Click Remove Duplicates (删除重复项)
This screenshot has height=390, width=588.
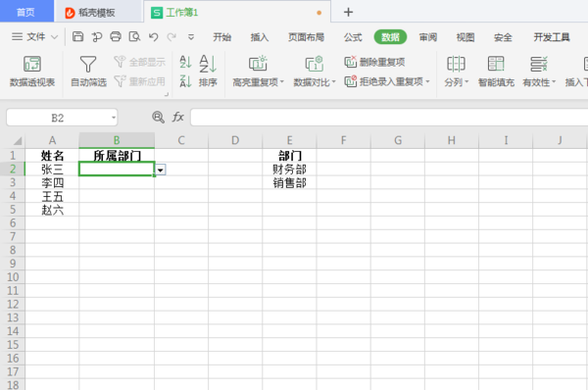374,62
